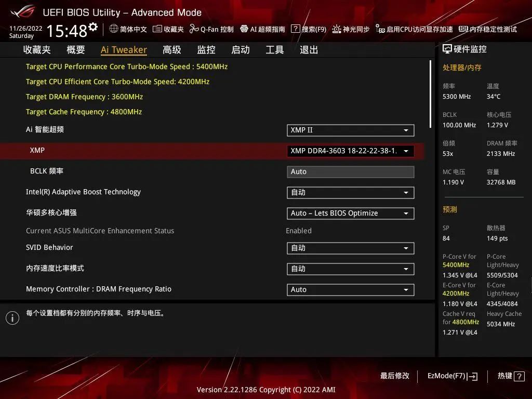
Task: Click Target Cache Frequency : 4800MHz text
Action: tap(84, 112)
